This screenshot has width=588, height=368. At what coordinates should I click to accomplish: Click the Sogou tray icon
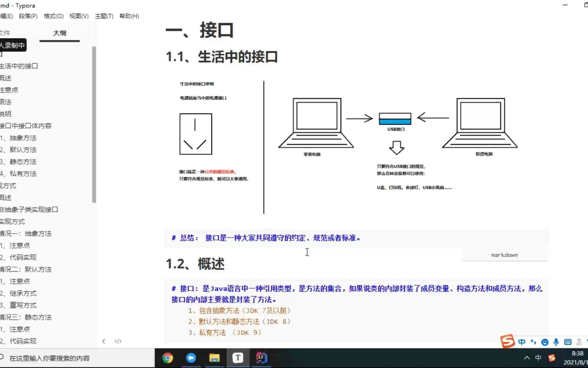552,358
